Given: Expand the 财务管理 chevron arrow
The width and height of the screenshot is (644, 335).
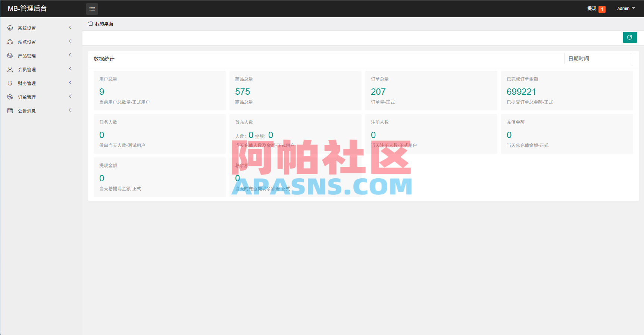Looking at the screenshot, I should click(70, 83).
